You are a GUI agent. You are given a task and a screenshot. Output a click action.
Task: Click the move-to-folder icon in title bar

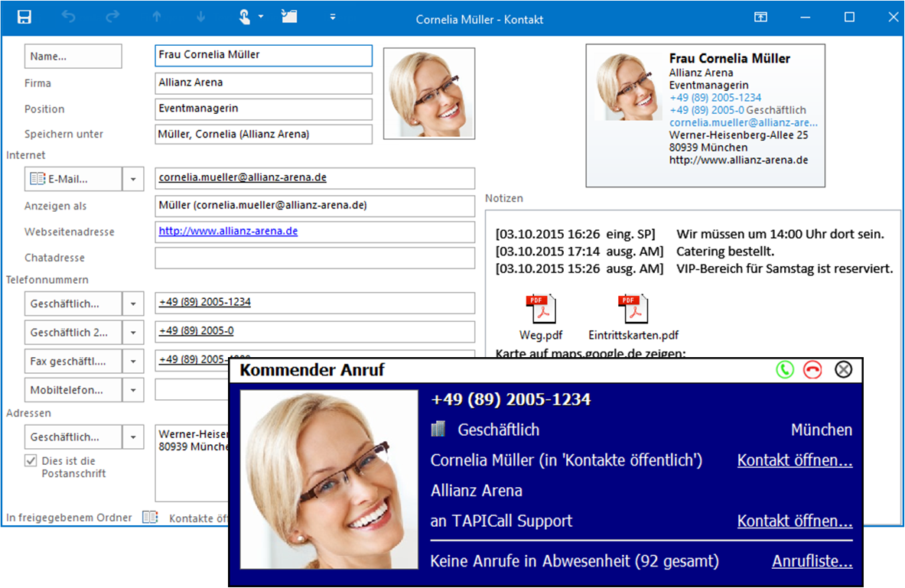(x=289, y=16)
